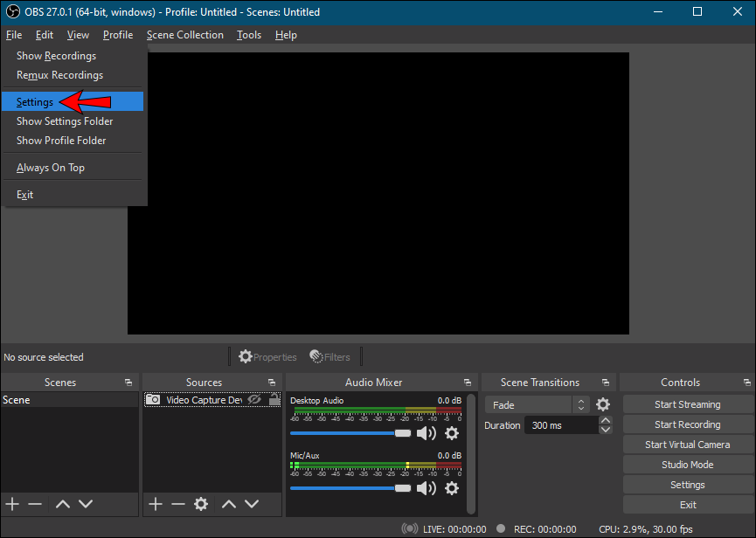Open Mic/Aux gear settings
This screenshot has width=756, height=538.
[451, 488]
